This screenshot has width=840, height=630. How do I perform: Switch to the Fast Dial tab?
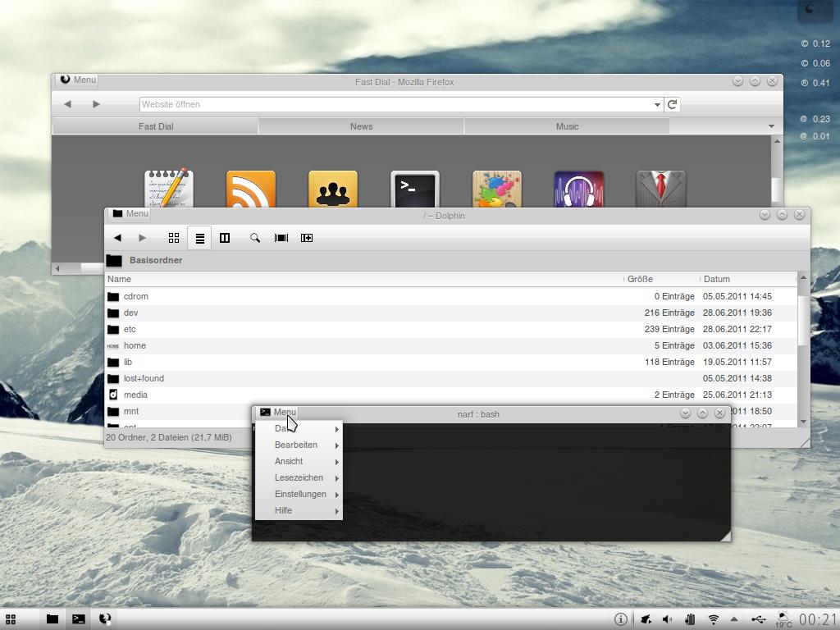click(155, 126)
